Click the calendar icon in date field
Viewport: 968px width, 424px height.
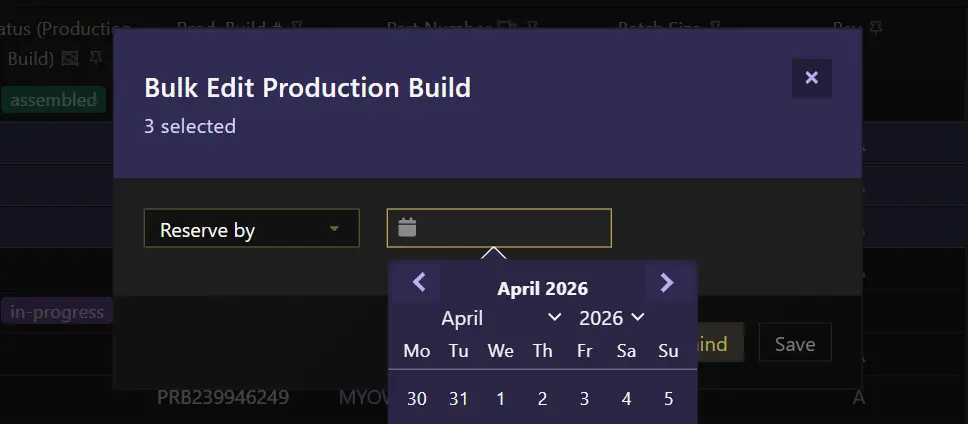(407, 228)
